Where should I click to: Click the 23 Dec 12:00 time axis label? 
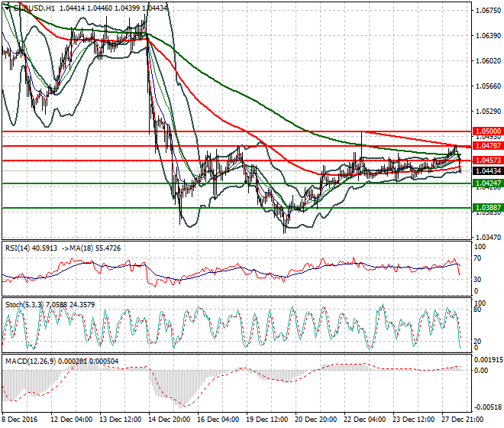pyautogui.click(x=415, y=420)
